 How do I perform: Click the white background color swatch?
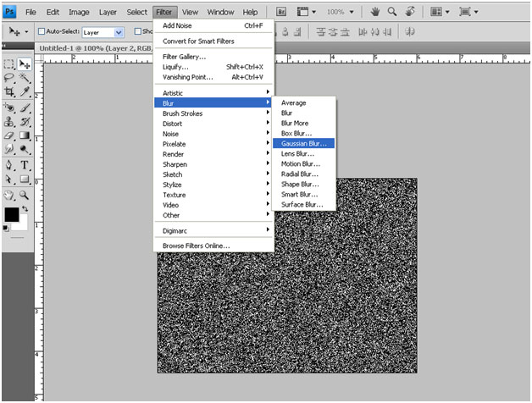[22, 225]
